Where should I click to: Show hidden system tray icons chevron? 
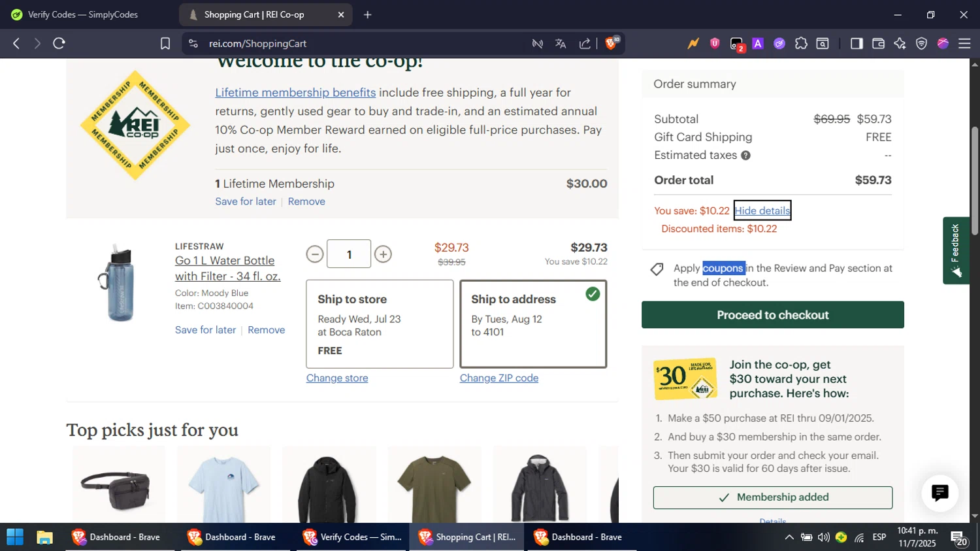click(x=789, y=537)
